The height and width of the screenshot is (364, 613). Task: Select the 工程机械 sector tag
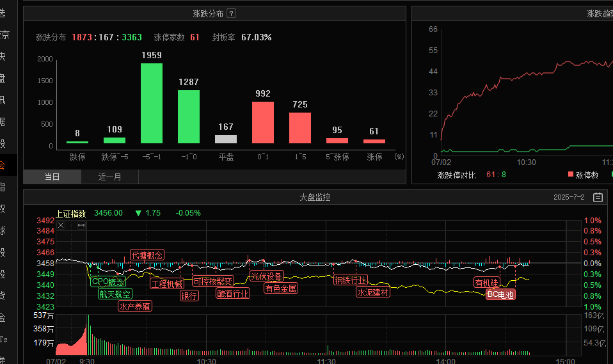click(167, 284)
